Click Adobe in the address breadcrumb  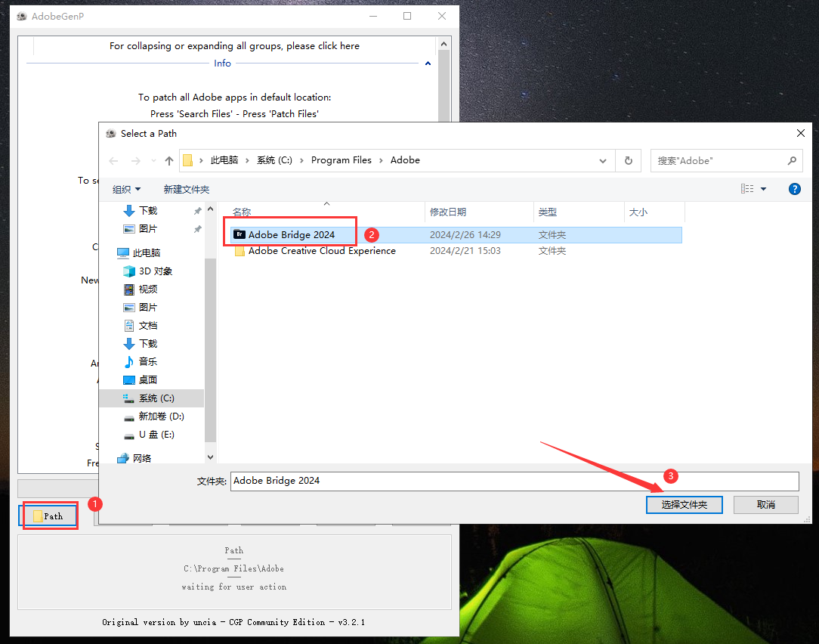(x=405, y=160)
